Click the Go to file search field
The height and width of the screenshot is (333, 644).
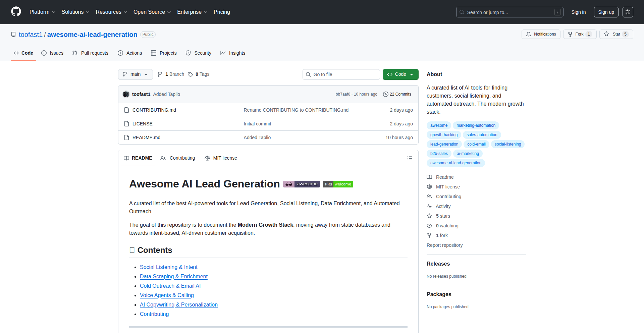pos(341,74)
